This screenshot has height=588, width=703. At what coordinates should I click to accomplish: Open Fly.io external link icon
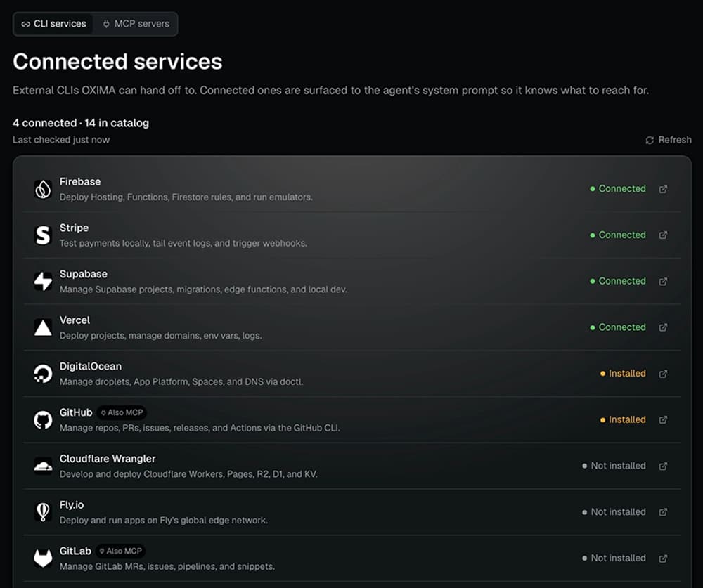(663, 512)
